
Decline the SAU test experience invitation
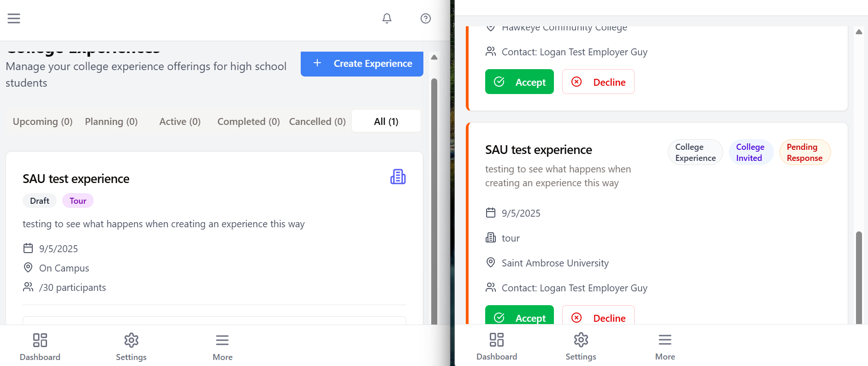pos(598,317)
